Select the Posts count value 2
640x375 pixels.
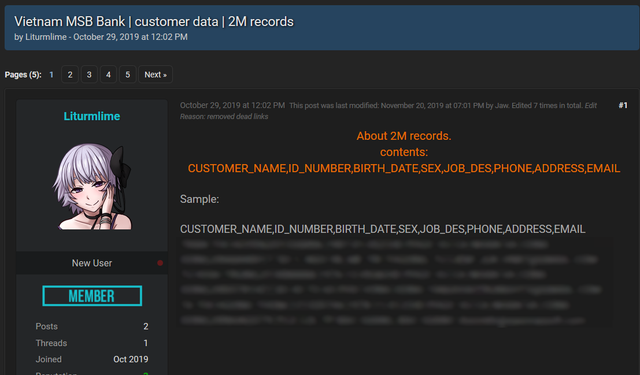pos(146,326)
